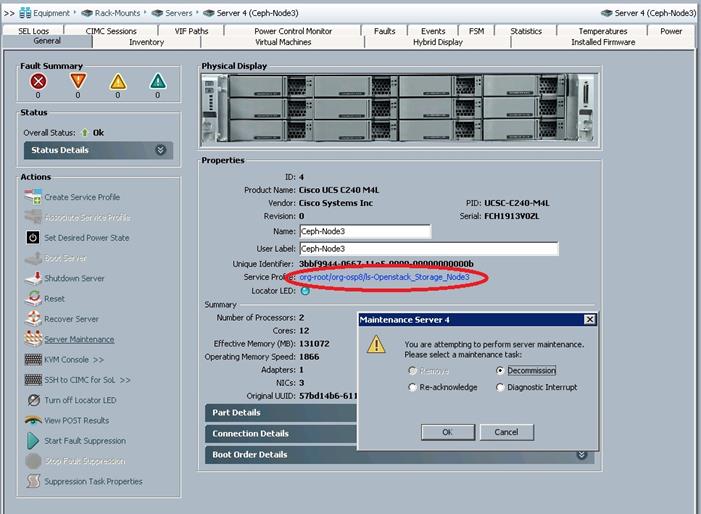Click the Set Desired Power State icon
701x514 pixels.
coord(33,237)
